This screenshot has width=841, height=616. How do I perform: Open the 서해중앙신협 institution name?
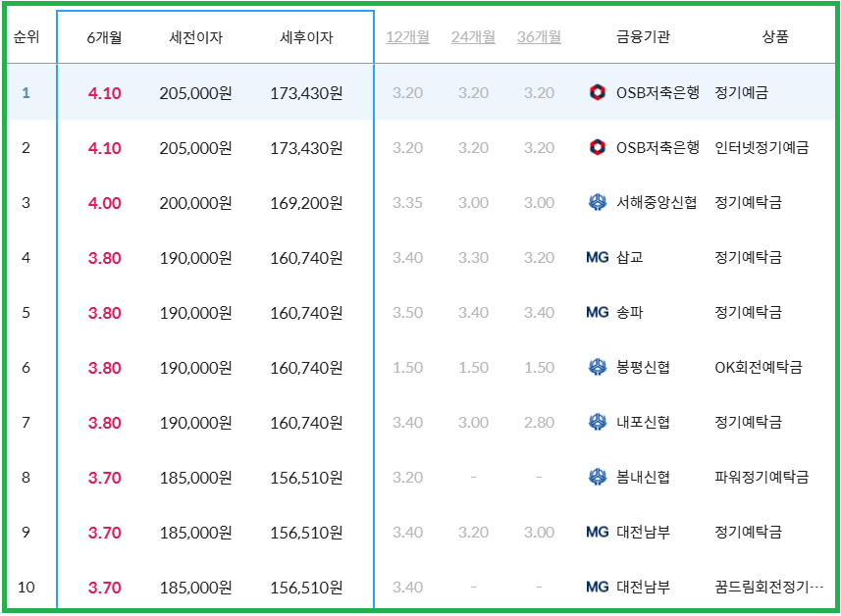657,202
